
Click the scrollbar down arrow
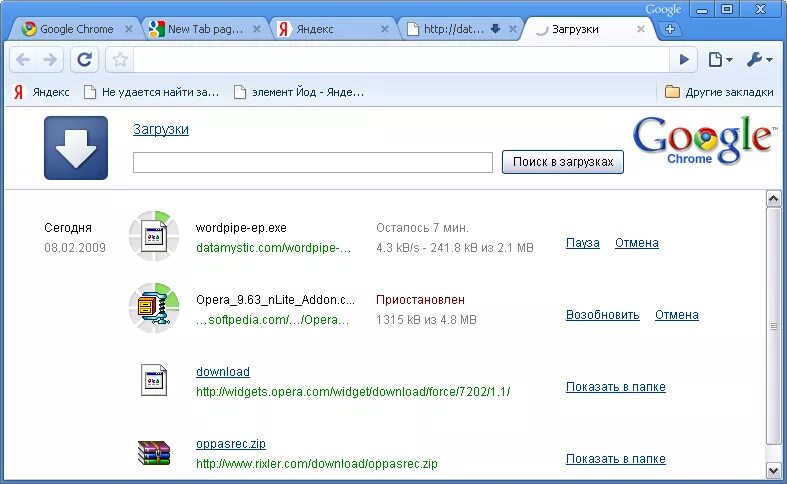(773, 471)
